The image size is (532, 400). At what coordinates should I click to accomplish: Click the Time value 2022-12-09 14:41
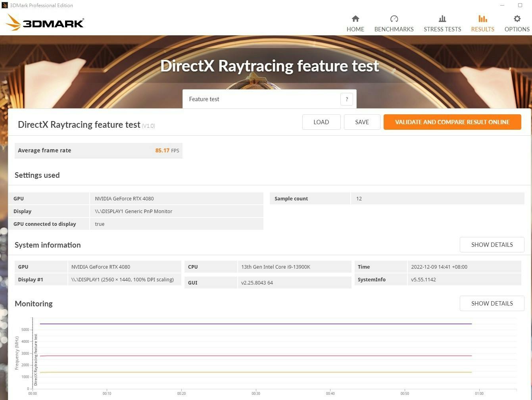click(x=439, y=267)
